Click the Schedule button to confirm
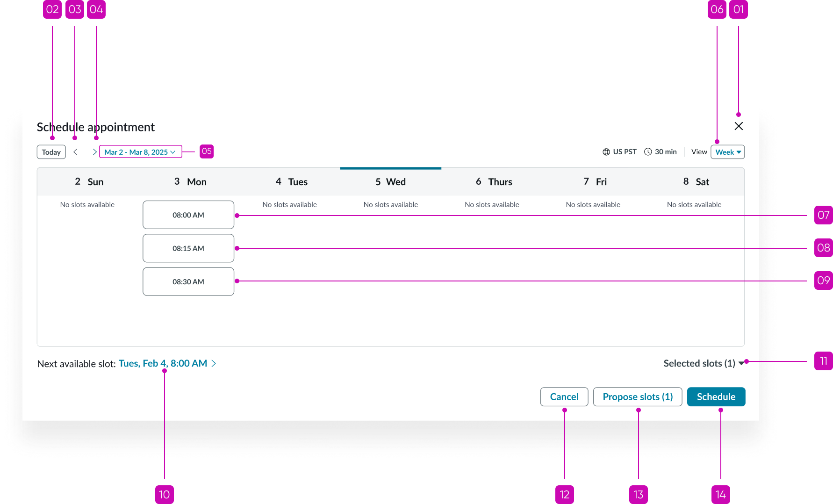Viewport: 833px width, 504px height. coord(716,396)
